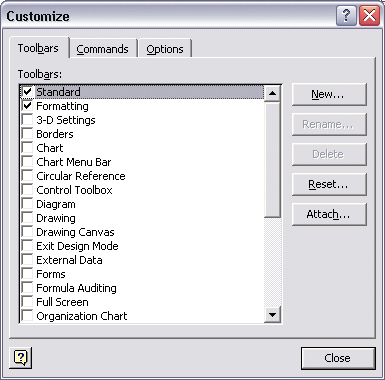Select the Formatting list entry text
385x380 pixels.
tap(62, 106)
